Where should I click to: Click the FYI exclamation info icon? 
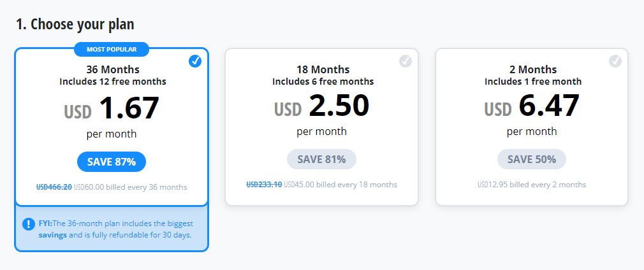tap(28, 224)
